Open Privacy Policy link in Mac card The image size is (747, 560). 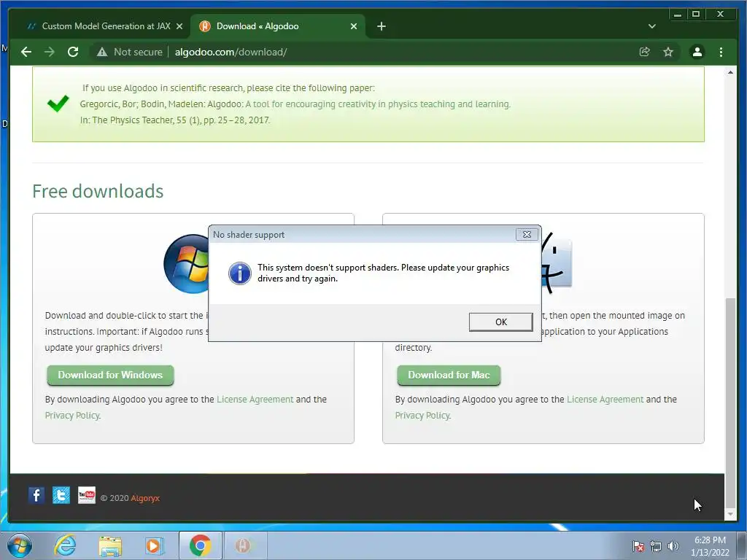[x=422, y=415]
